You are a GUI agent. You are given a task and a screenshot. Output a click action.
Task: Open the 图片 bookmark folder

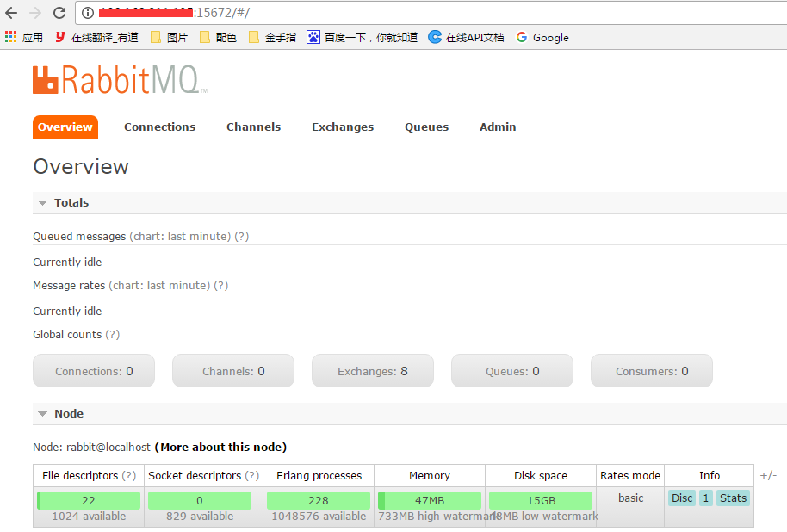coord(169,38)
